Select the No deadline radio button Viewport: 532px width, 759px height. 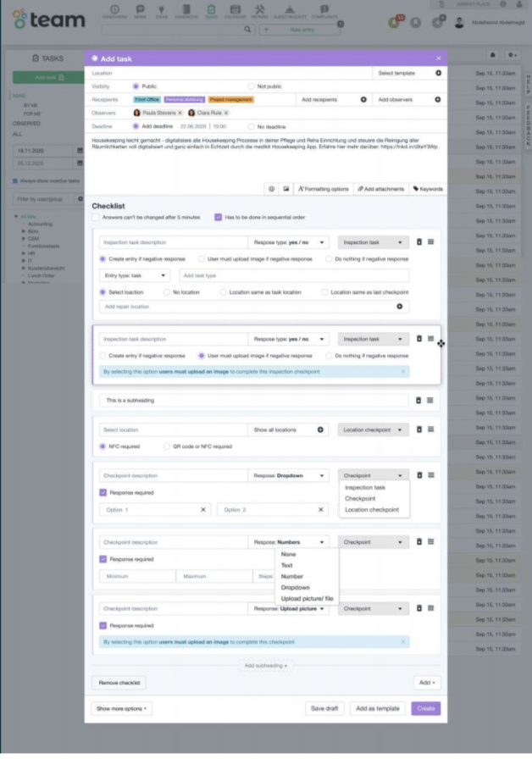252,127
